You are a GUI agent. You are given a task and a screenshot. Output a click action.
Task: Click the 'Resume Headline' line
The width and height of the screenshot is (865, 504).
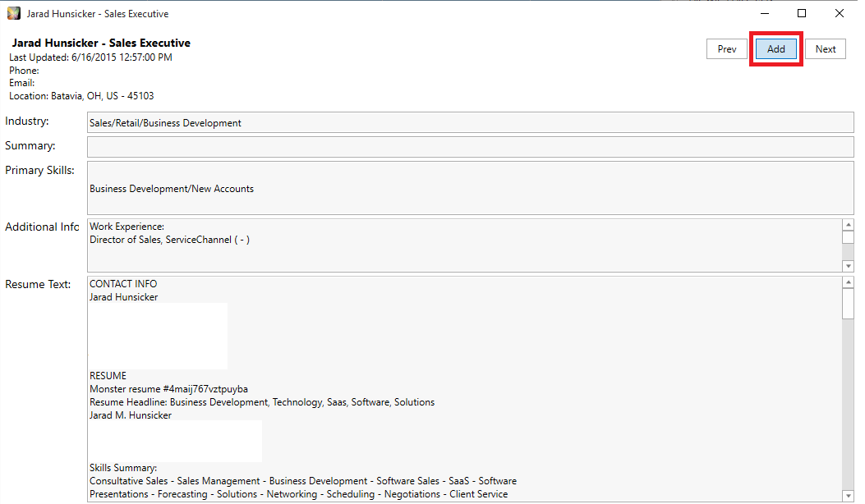point(262,402)
